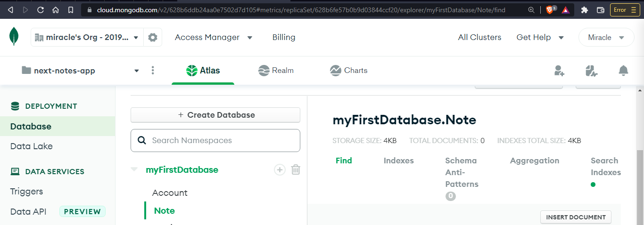The image size is (644, 225).
Task: Open the Schema Anti-Patterns tab
Action: coord(462,178)
